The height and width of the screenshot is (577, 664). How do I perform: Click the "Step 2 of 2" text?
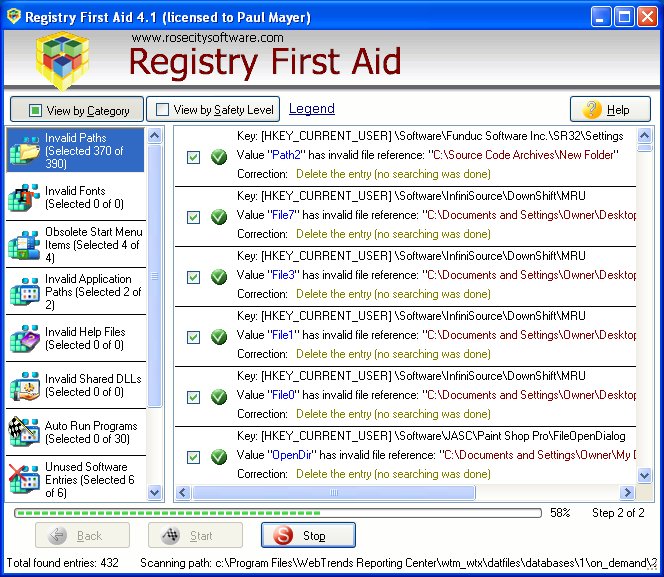coord(618,513)
